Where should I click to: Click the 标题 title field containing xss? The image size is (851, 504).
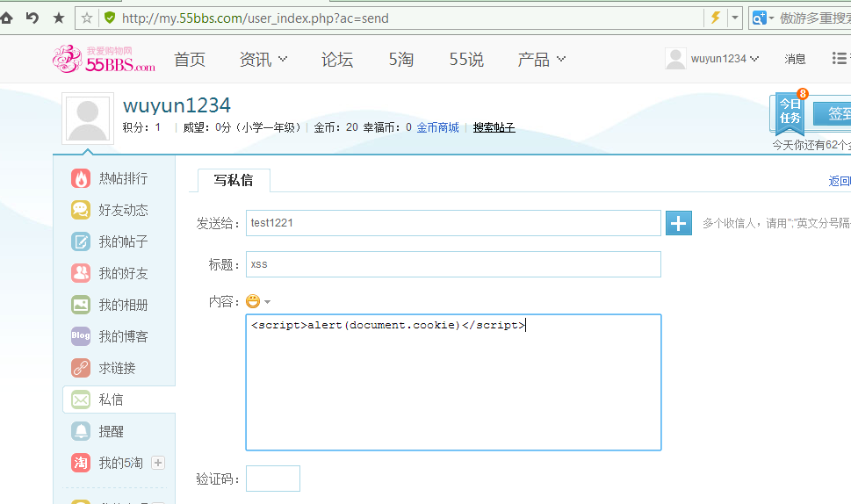[453, 264]
